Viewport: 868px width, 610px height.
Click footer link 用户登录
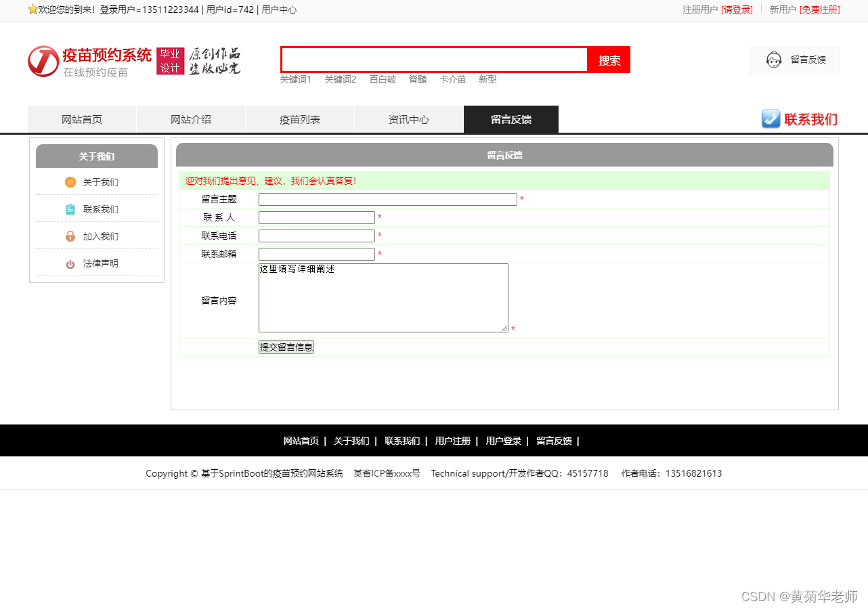(503, 441)
